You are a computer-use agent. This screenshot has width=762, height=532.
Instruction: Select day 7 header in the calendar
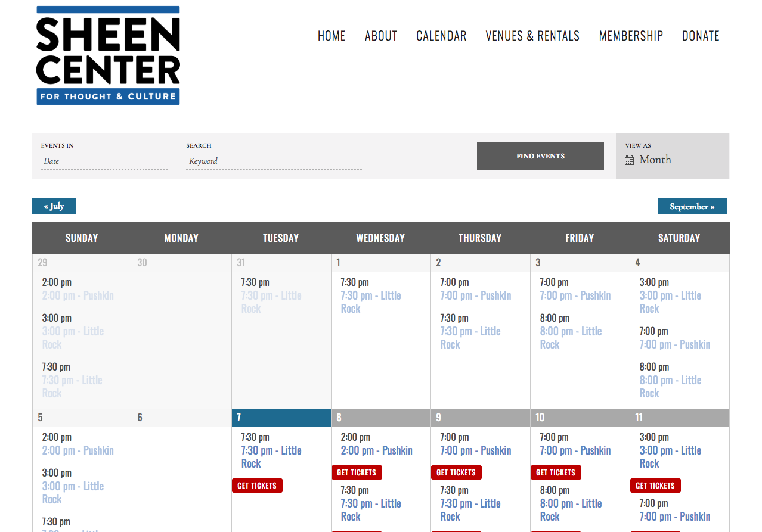coord(281,418)
